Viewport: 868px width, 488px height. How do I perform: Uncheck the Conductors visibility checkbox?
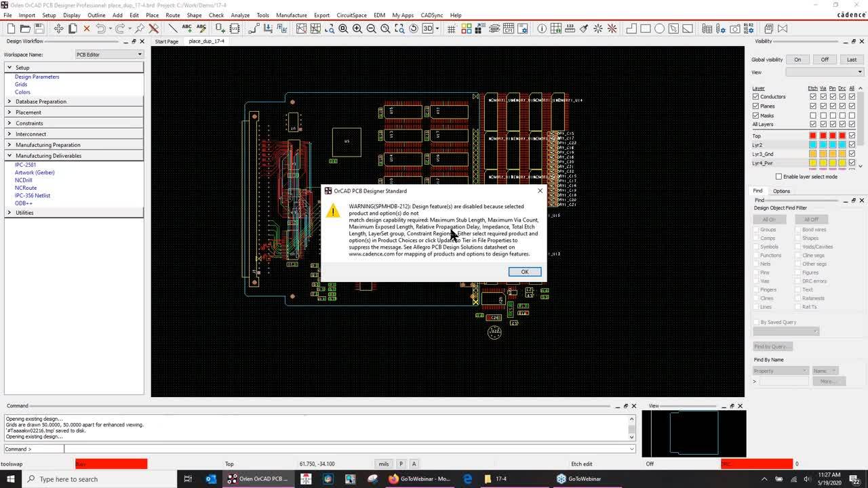755,96
